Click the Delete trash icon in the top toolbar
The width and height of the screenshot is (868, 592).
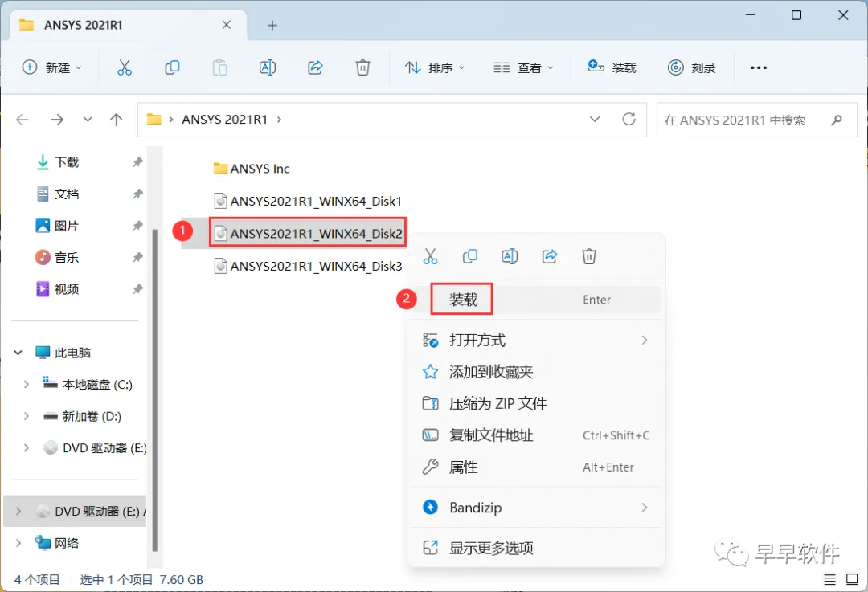point(362,67)
